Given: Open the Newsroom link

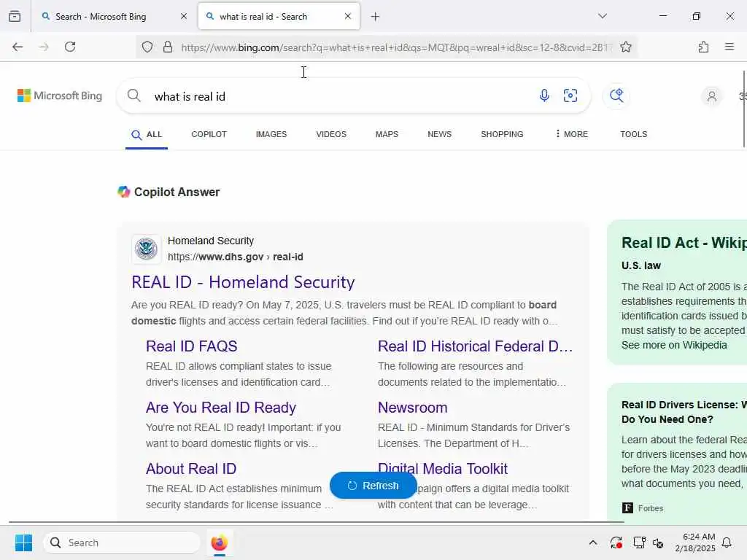Looking at the screenshot, I should click(x=413, y=408).
